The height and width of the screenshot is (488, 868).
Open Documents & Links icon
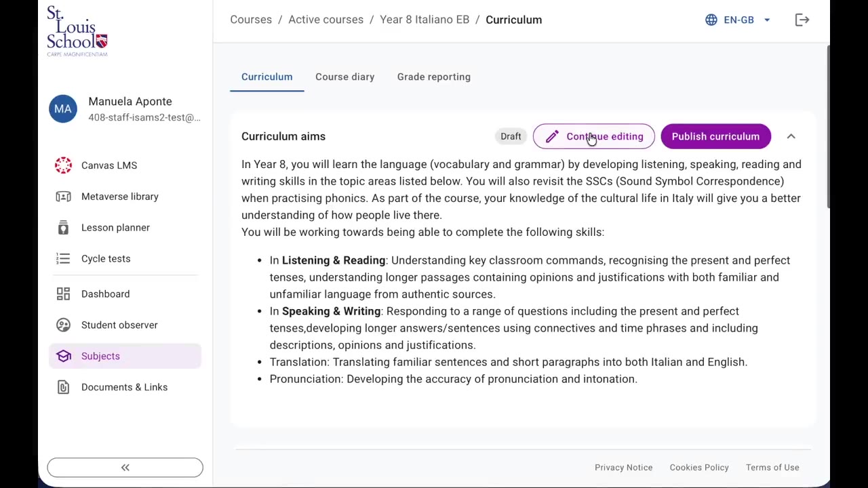63,388
